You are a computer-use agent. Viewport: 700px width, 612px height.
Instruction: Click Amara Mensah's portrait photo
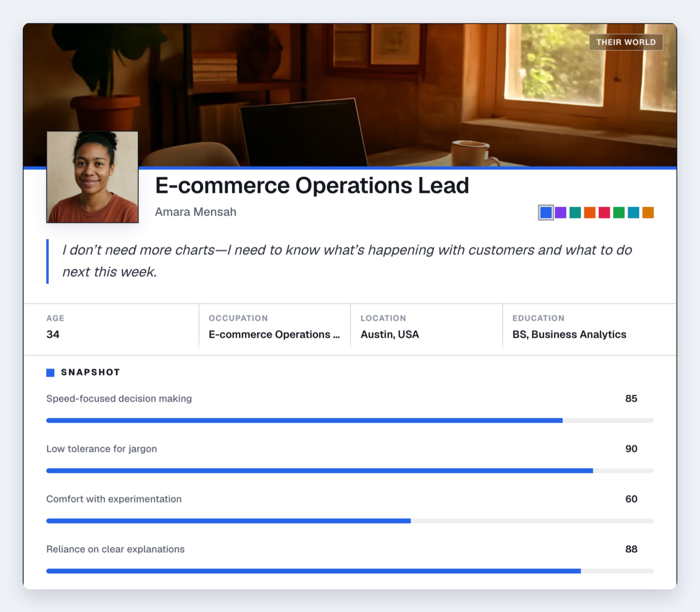92,177
